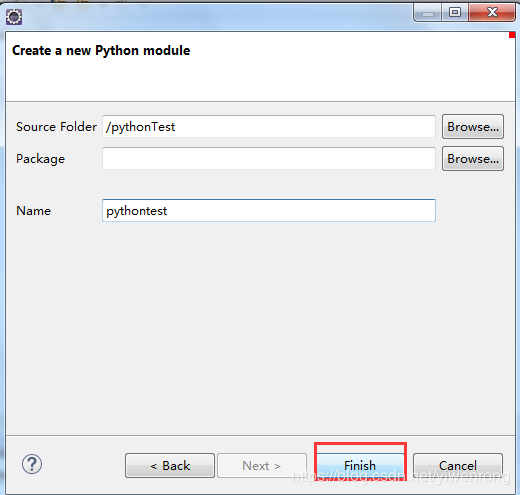Go back with the < Back button
The width and height of the screenshot is (520, 495).
(170, 465)
